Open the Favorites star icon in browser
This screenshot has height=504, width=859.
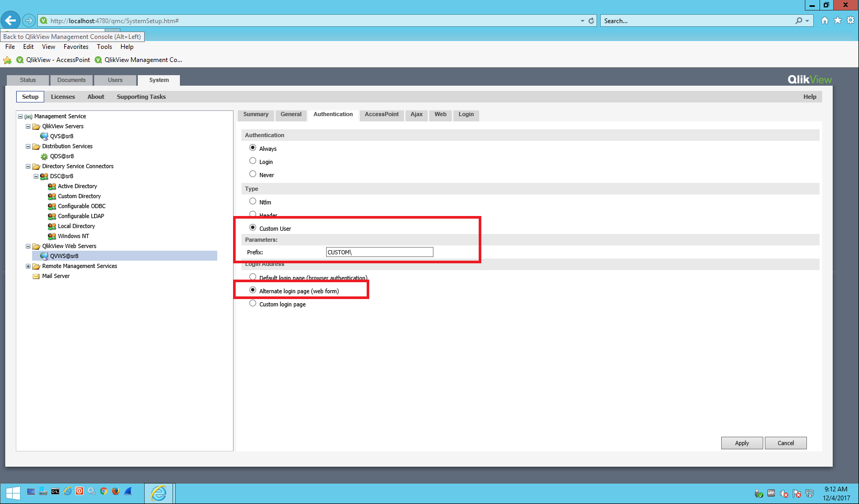[837, 20]
